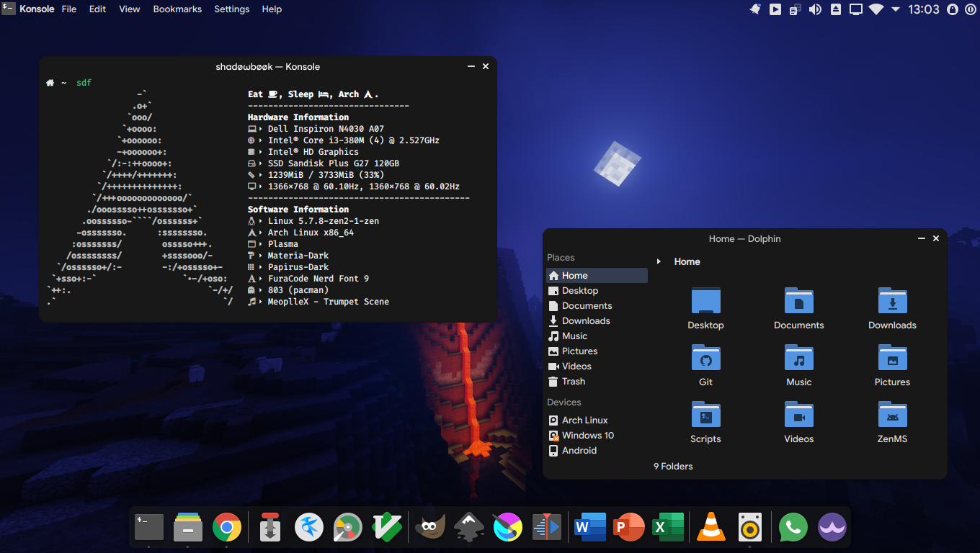Select Pictures in Dolphin Places sidebar
The height and width of the screenshot is (553, 980).
(597, 351)
